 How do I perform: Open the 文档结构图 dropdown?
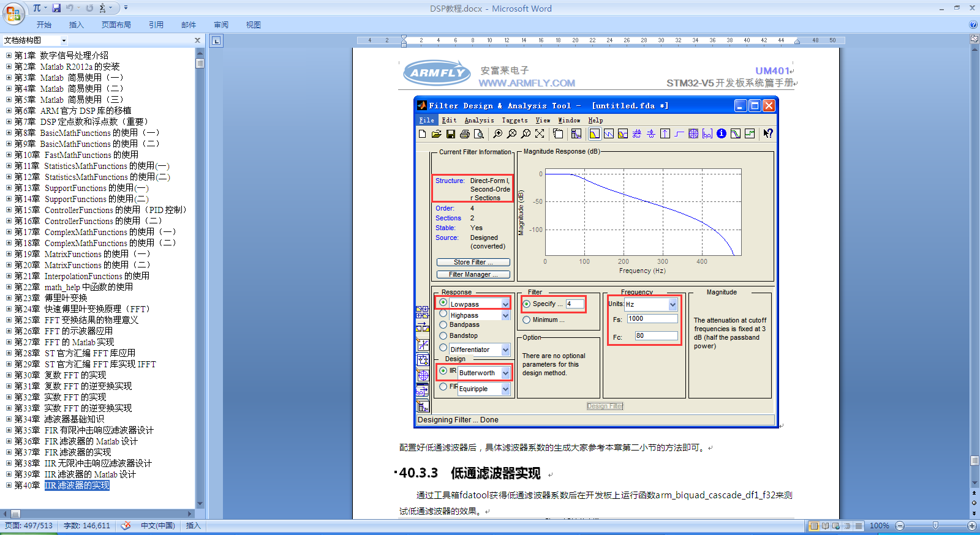64,40
